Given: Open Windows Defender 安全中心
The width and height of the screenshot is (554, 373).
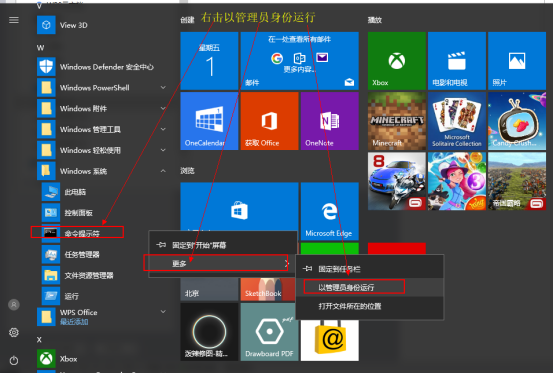Looking at the screenshot, I should (101, 67).
